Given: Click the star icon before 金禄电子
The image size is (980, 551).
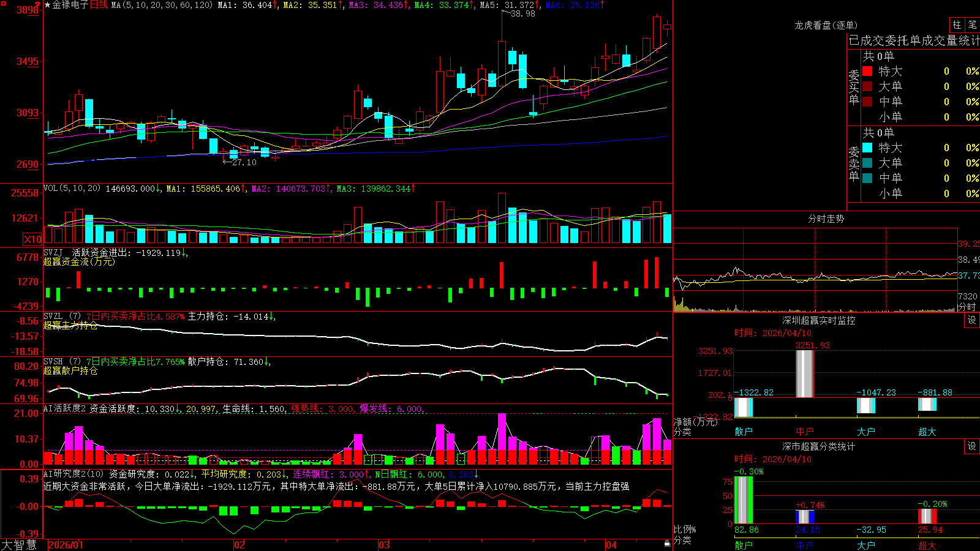Looking at the screenshot, I should 48,5.
